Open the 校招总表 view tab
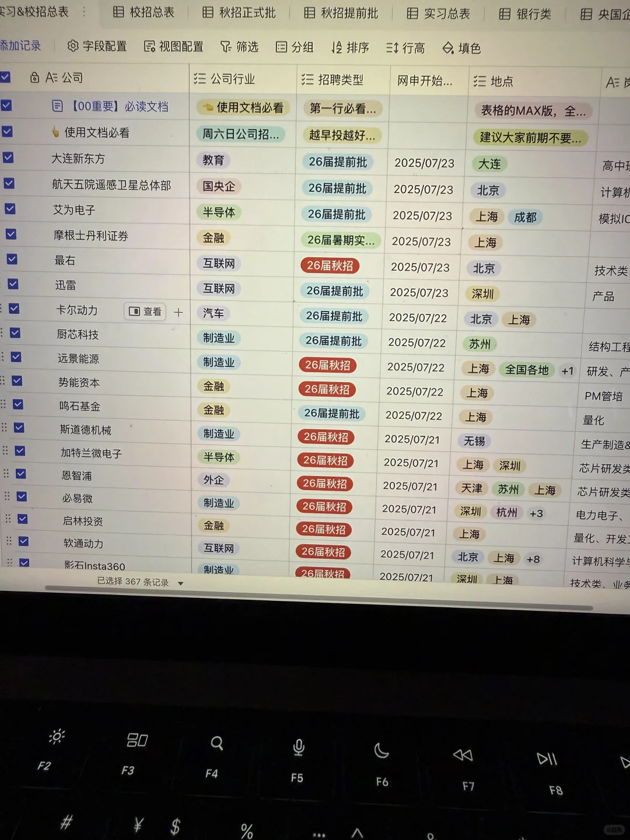Image resolution: width=630 pixels, height=840 pixels. click(x=143, y=12)
